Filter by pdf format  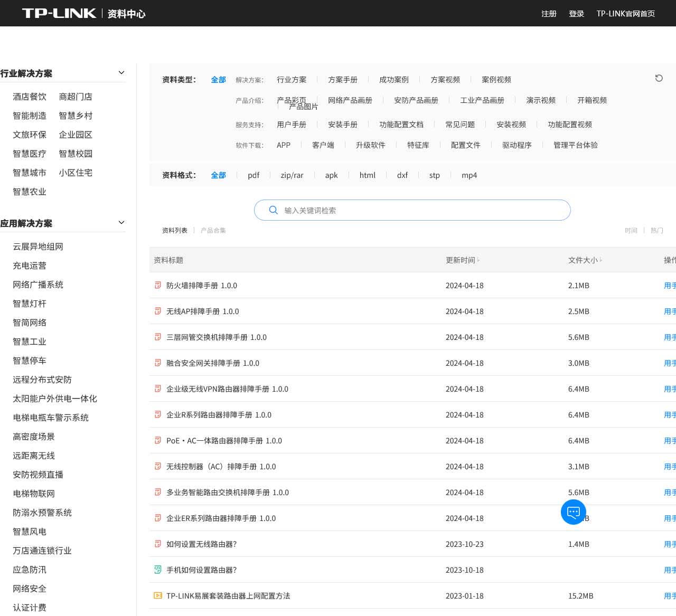253,175
